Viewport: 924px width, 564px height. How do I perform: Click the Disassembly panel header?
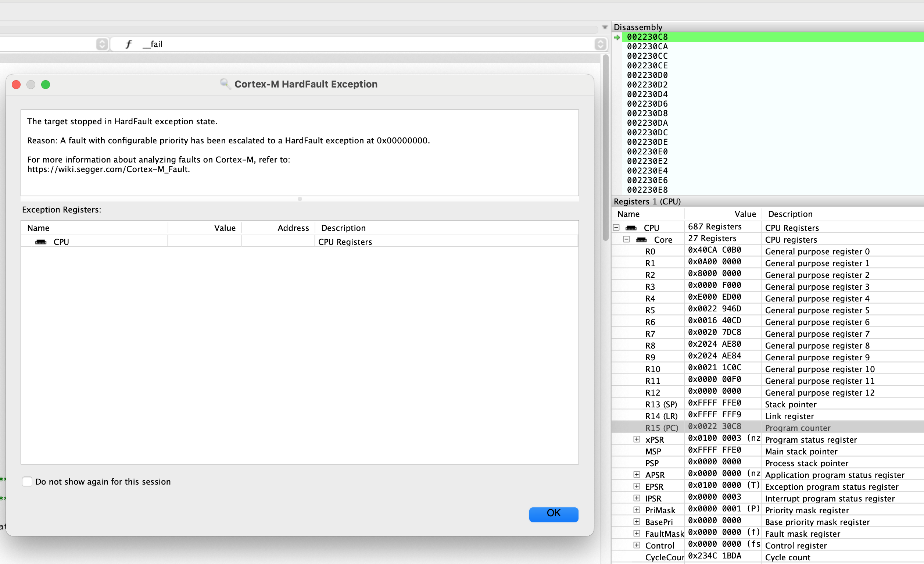pos(637,27)
